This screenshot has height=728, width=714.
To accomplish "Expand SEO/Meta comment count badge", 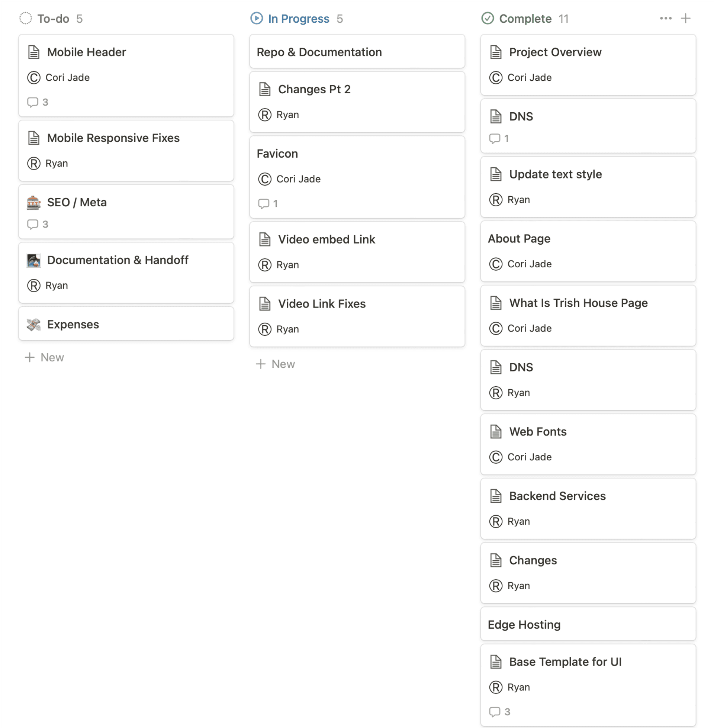I will [37, 224].
